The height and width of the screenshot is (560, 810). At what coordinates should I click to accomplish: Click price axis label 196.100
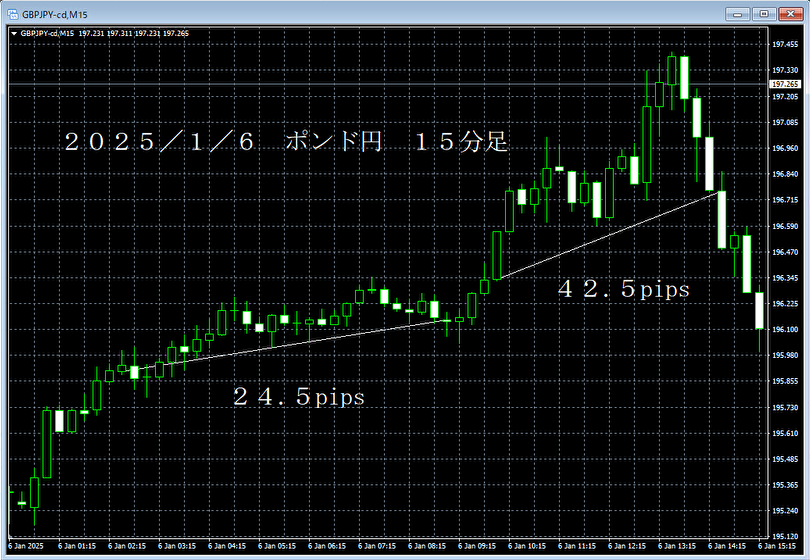pos(785,330)
